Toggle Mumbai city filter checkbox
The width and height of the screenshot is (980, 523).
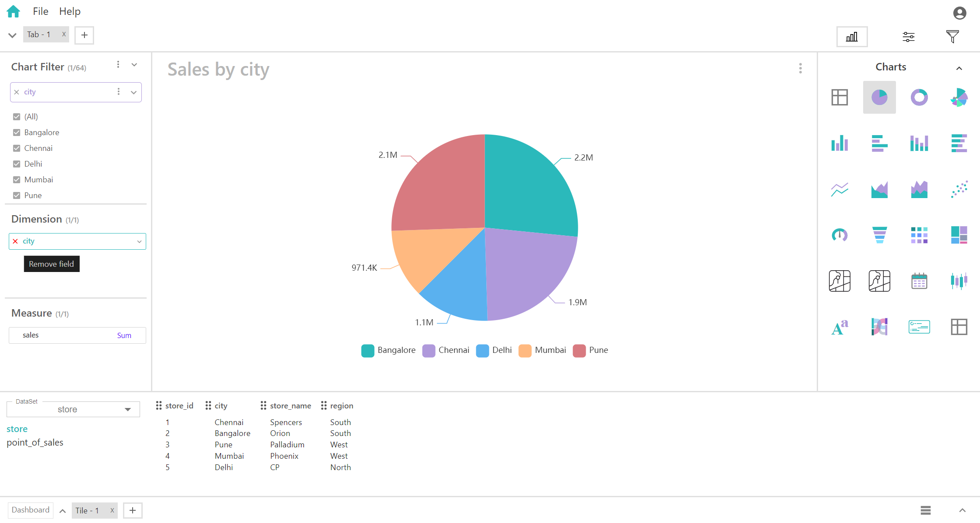(x=16, y=179)
